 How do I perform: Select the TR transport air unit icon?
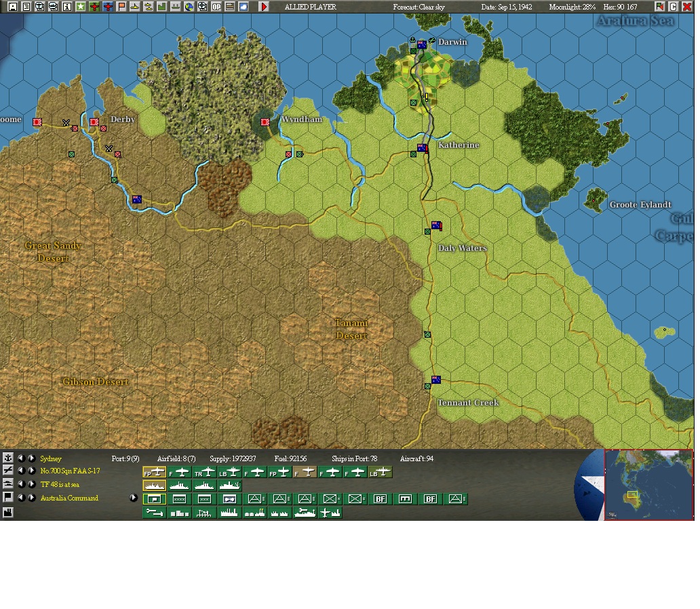204,473
